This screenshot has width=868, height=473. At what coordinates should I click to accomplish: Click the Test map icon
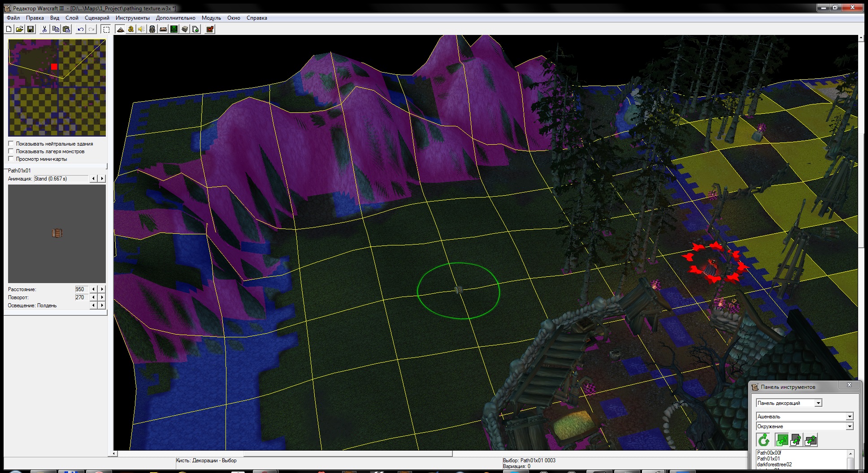click(210, 29)
